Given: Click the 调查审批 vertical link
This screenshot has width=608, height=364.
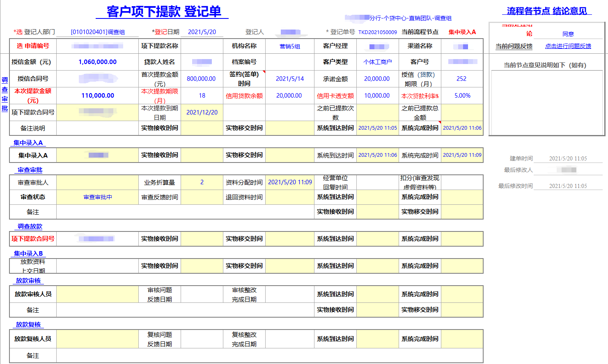Looking at the screenshot, I should [x=5, y=94].
